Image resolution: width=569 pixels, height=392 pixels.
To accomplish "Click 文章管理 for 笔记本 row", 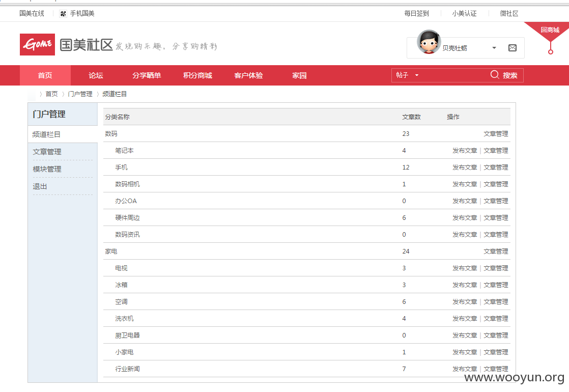I will tap(496, 151).
